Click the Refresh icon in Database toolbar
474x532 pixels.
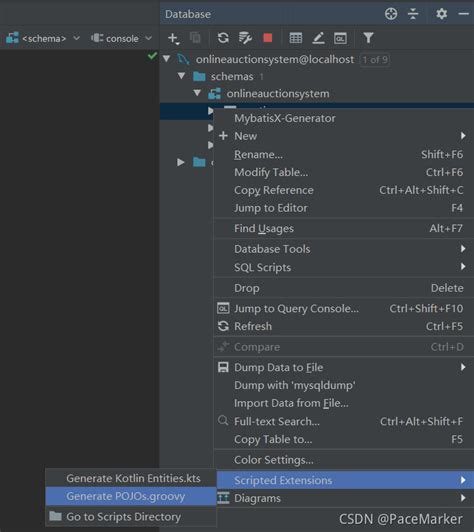point(223,38)
